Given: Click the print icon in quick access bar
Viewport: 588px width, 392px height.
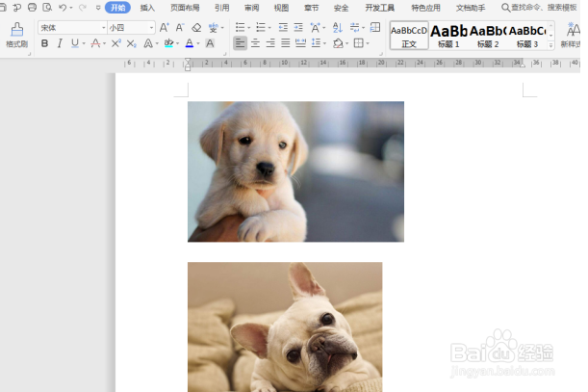Looking at the screenshot, I should (33, 8).
